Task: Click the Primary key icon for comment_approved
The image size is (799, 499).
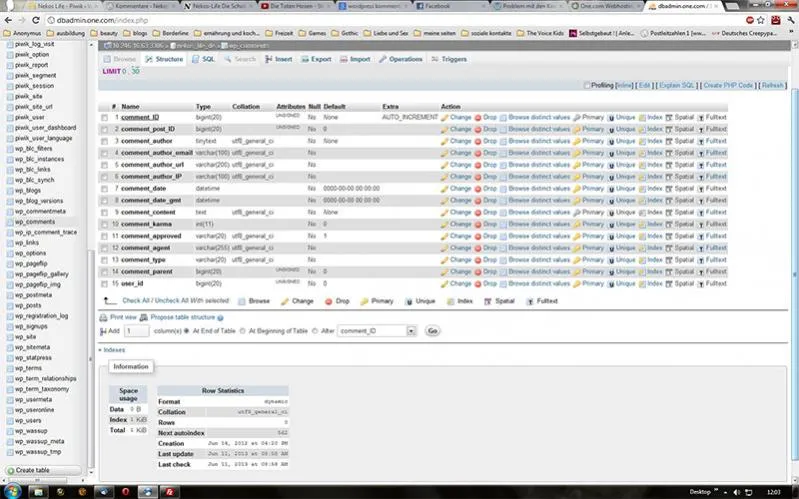Action: [x=577, y=237]
